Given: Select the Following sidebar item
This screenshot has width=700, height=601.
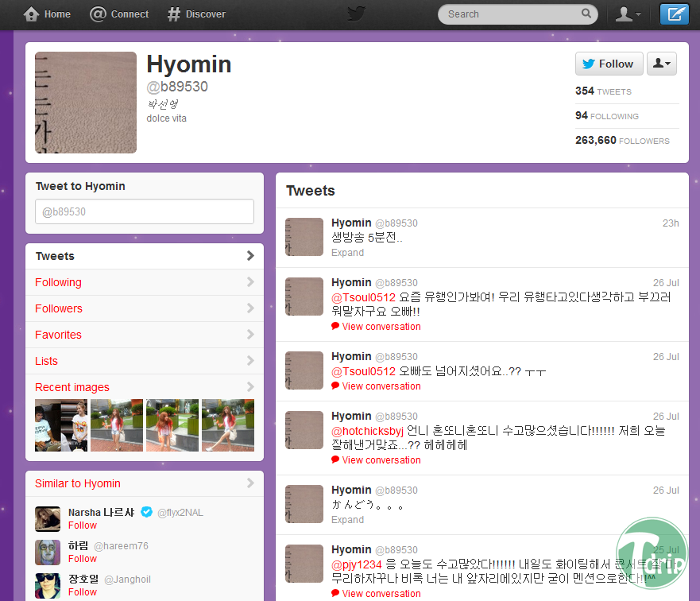Looking at the screenshot, I should point(145,282).
